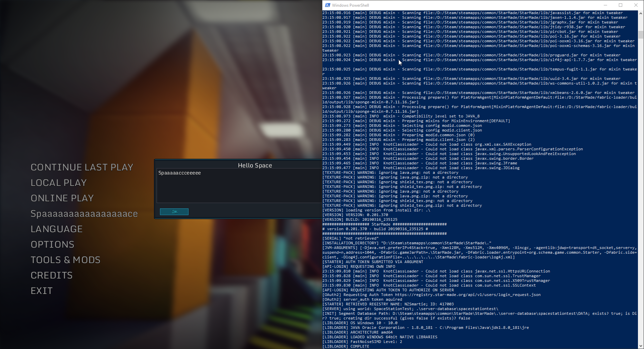The image size is (644, 349).
Task: Close the Windows PowerShell window
Action: click(x=636, y=5)
